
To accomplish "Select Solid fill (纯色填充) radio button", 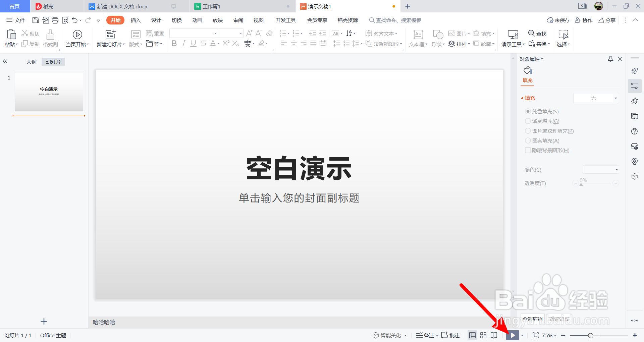I will point(528,111).
